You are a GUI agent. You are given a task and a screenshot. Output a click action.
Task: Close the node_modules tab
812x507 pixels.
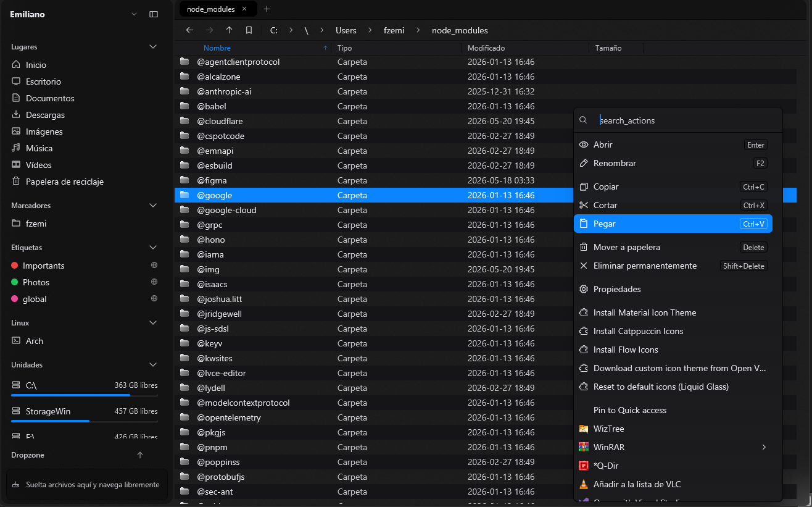tap(244, 9)
